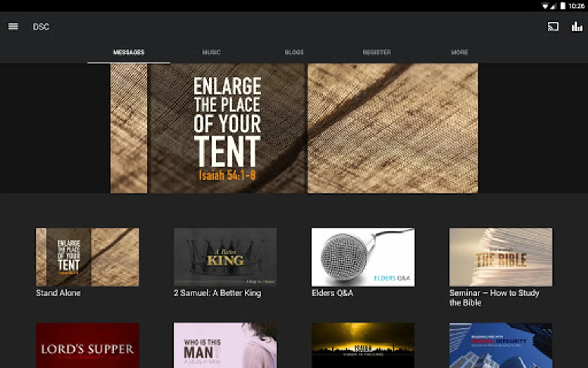The width and height of the screenshot is (588, 368).
Task: Tap the Cast screen icon
Action: pos(553,27)
